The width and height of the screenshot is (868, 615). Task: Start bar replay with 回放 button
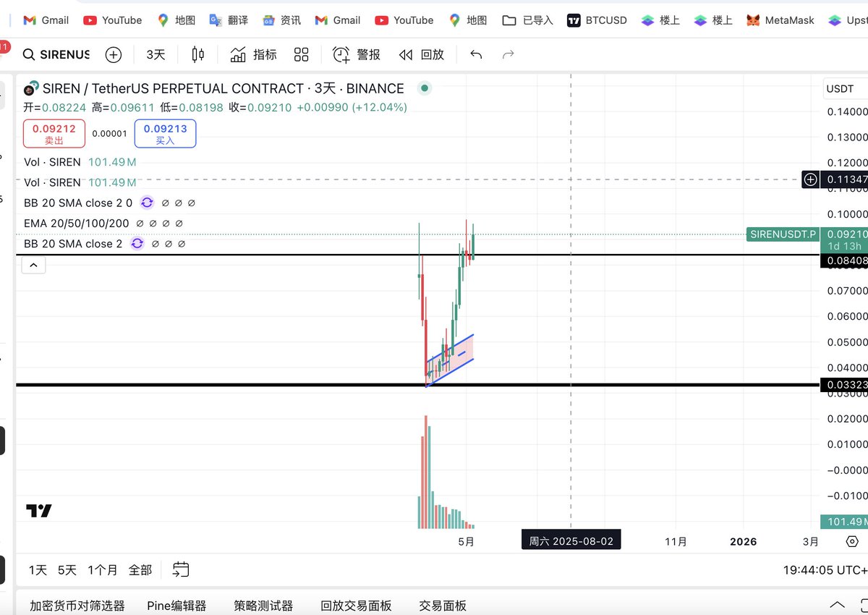[421, 54]
